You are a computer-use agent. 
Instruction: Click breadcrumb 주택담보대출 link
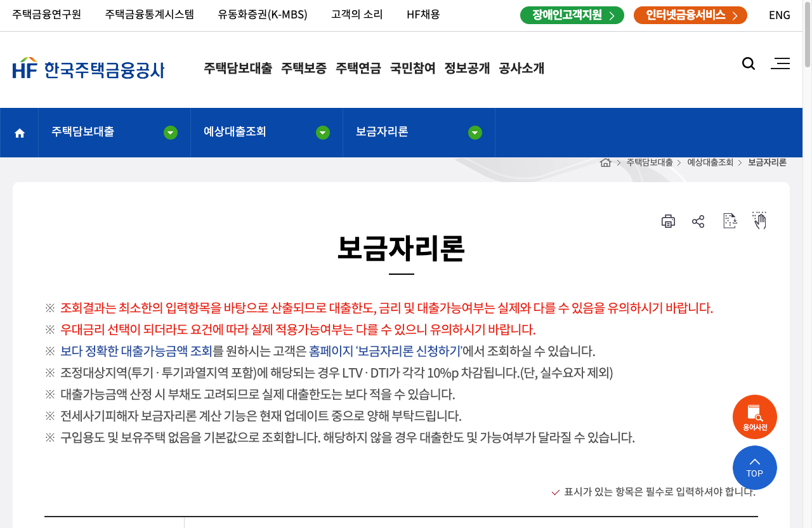(x=650, y=162)
